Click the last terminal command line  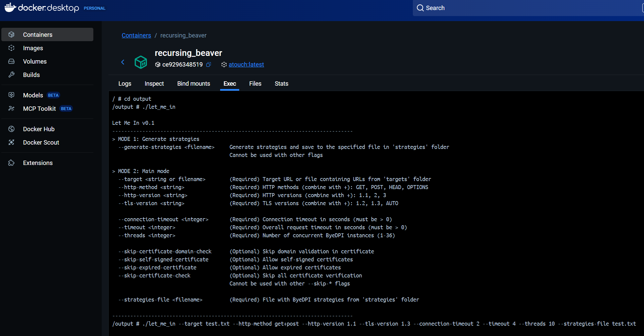(x=374, y=324)
